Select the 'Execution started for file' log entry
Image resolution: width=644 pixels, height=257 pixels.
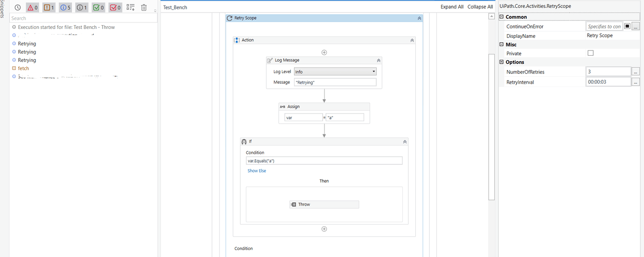click(x=66, y=27)
